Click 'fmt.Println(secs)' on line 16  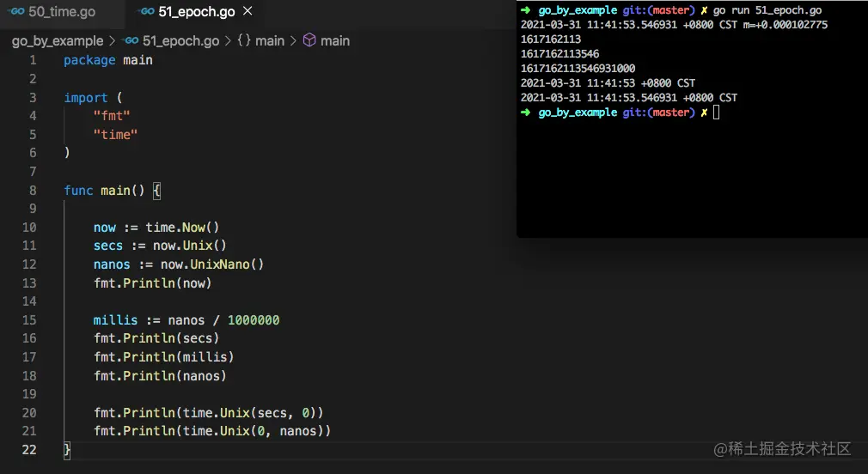tap(156, 338)
